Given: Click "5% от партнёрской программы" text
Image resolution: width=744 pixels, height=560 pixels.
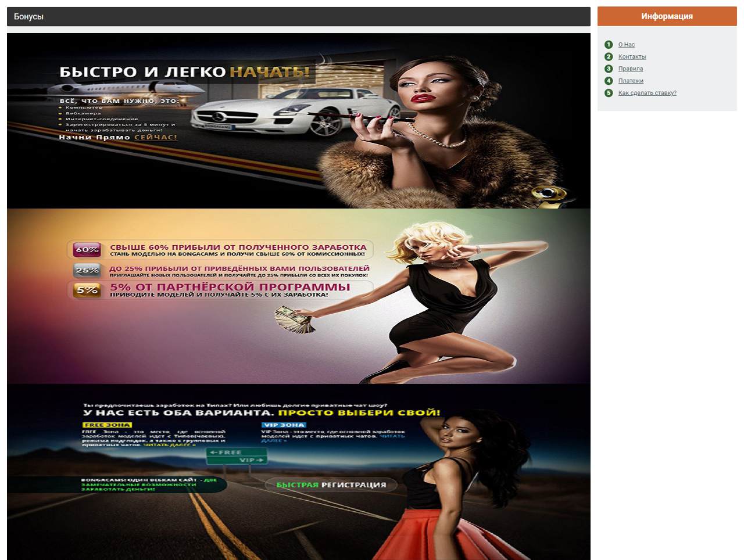Looking at the screenshot, I should coord(230,287).
